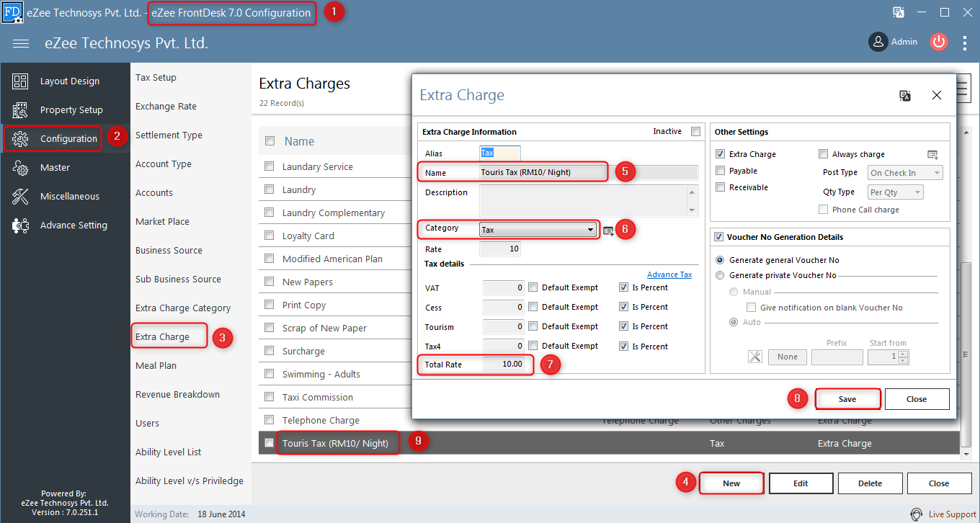The image size is (980, 523).
Task: Click the Live Support link
Action: point(952,514)
